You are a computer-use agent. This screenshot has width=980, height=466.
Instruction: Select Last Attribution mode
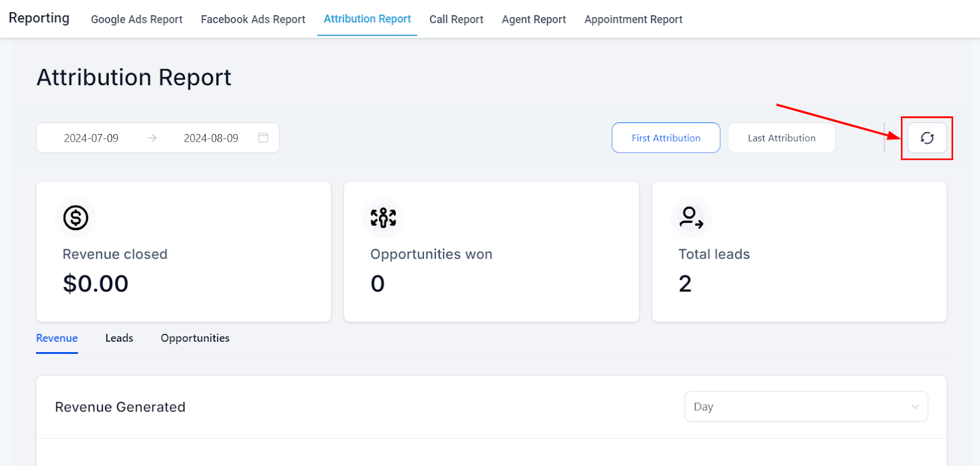coord(782,138)
